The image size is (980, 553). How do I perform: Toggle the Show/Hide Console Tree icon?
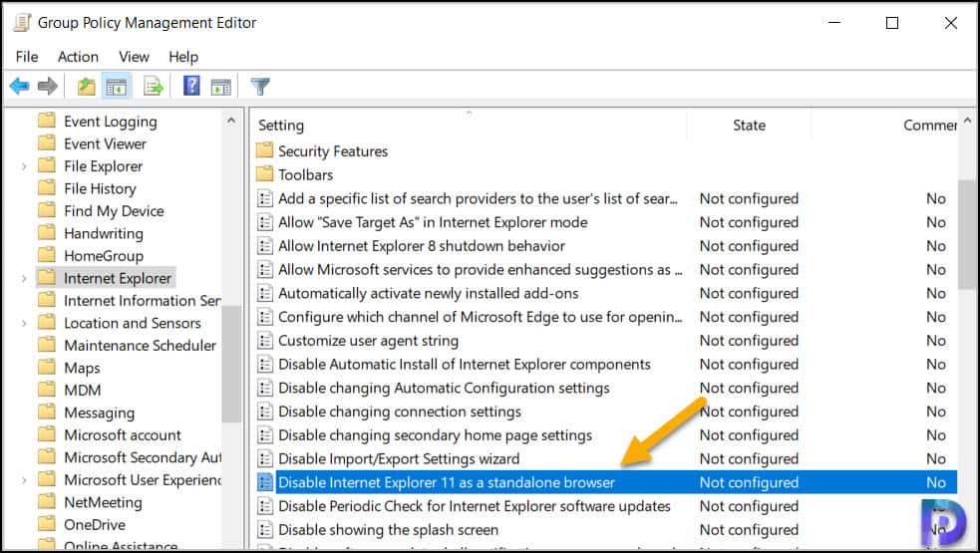[117, 87]
